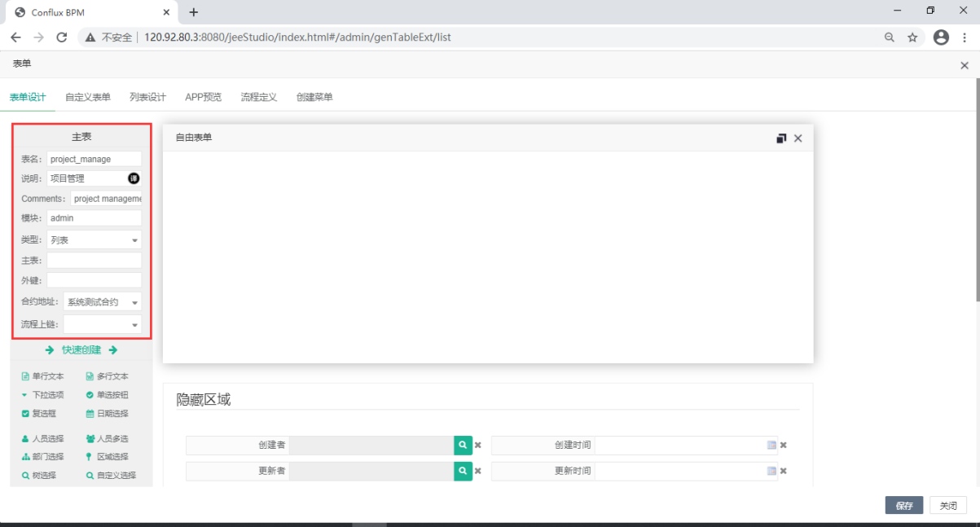Open the calendar icon in the 创建时间 field
Image resolution: width=980 pixels, height=527 pixels.
tap(771, 445)
